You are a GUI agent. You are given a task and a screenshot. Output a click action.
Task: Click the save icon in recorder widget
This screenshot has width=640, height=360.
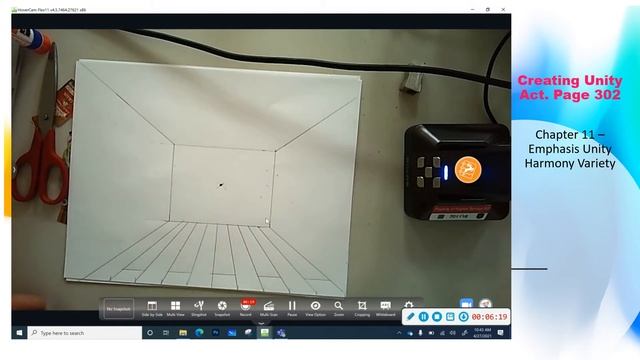(450, 317)
